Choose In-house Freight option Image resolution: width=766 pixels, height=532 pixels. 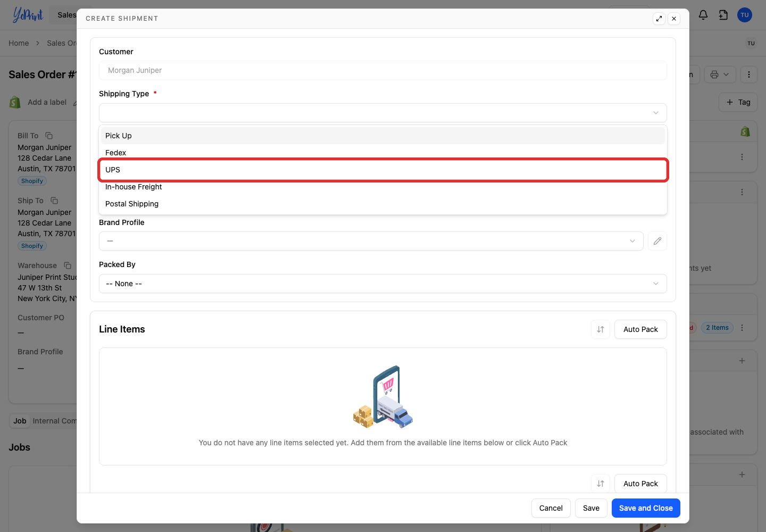[383, 187]
